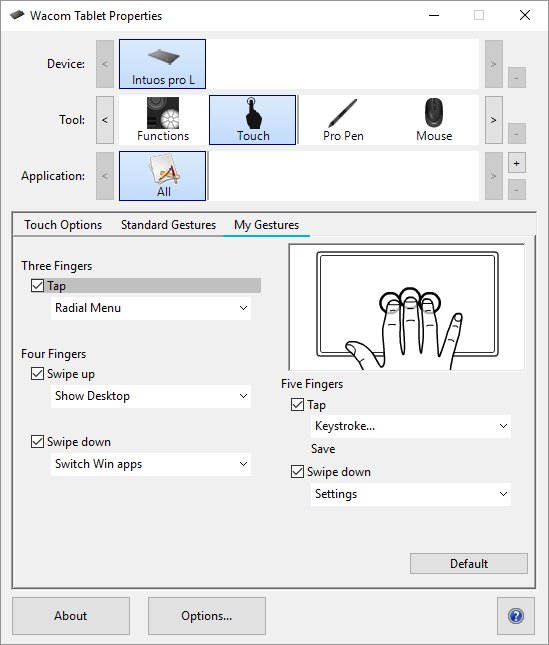Open help with the question mark icon
The height and width of the screenshot is (645, 549).
516,616
